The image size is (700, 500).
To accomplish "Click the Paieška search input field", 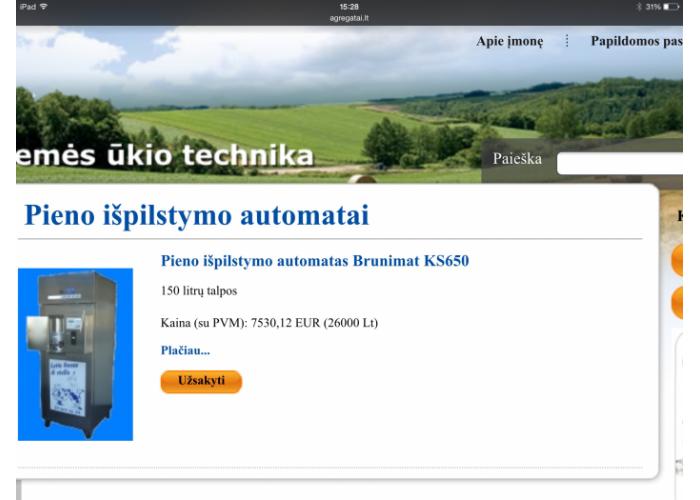I will pos(620,163).
